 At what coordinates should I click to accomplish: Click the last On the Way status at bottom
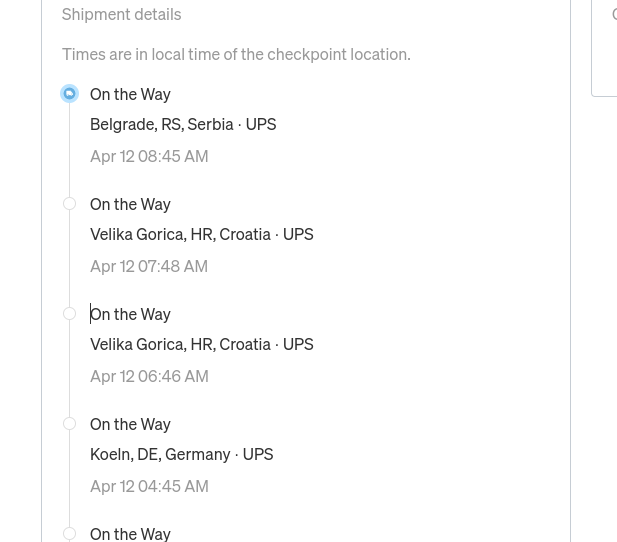click(x=130, y=533)
